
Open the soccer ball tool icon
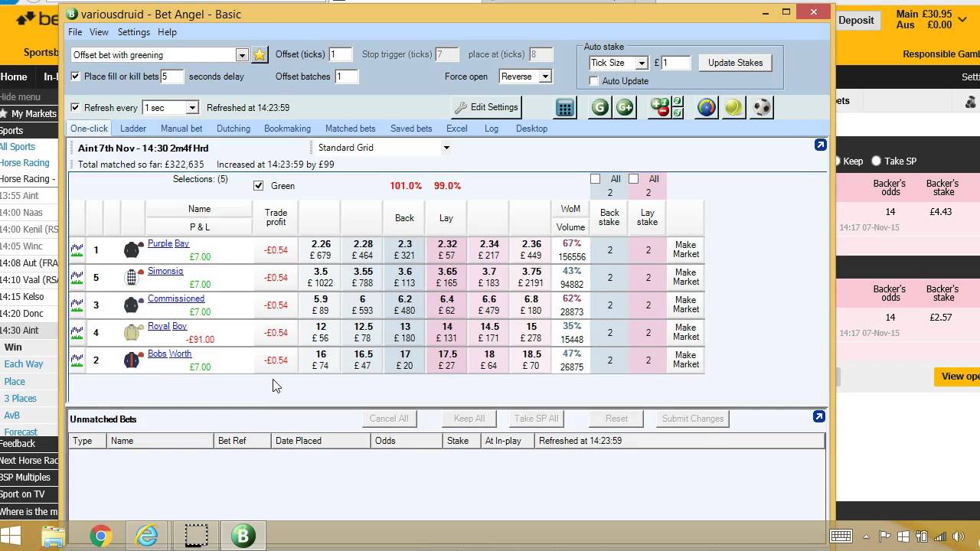[x=762, y=108]
